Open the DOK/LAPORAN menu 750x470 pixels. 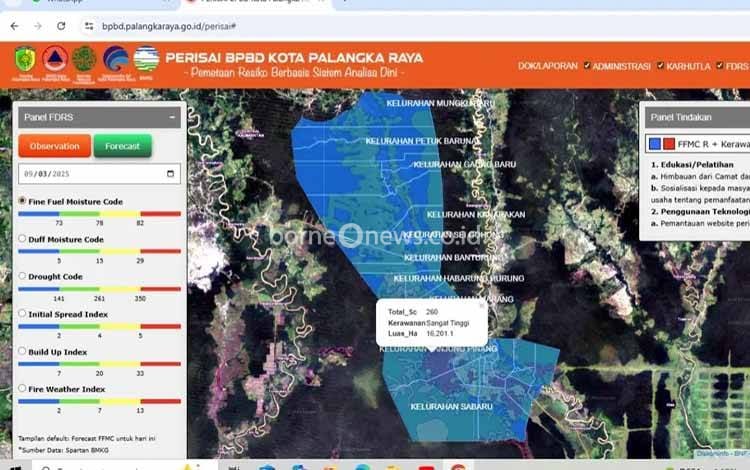547,66
